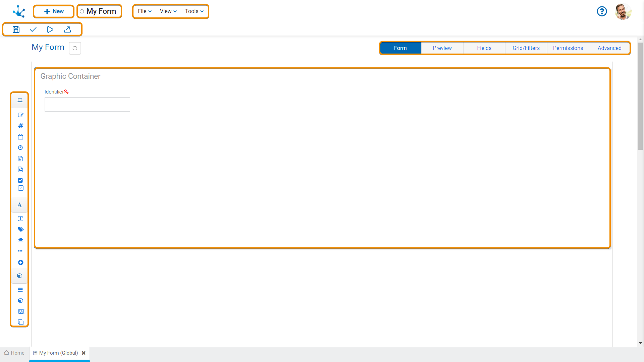644x362 pixels.
Task: Expand the View dropdown menu
Action: tap(168, 11)
